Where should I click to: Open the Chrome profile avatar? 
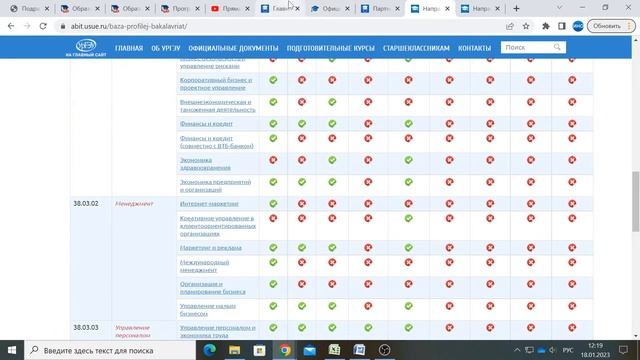pos(578,26)
